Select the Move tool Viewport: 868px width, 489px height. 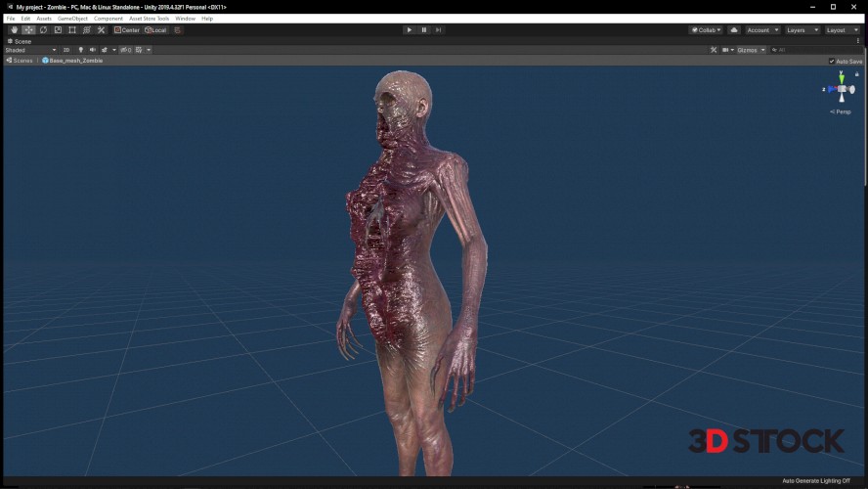tap(28, 30)
